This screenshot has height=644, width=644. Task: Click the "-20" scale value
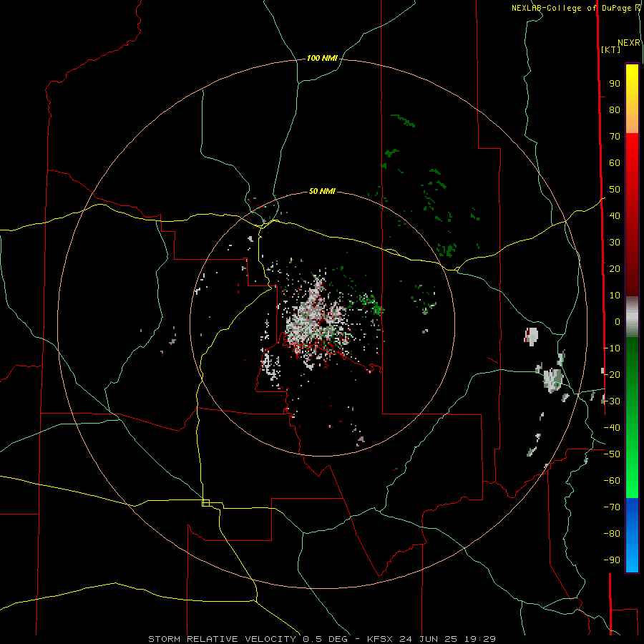coord(612,374)
